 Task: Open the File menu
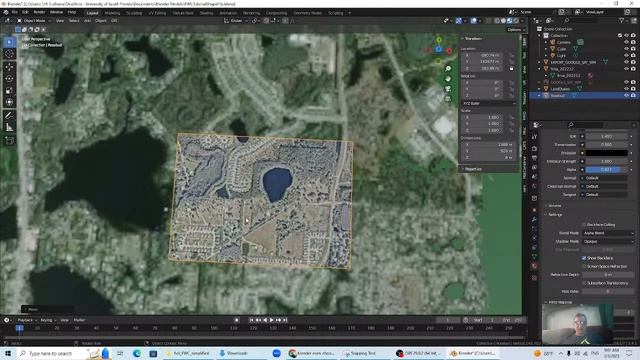(15, 12)
